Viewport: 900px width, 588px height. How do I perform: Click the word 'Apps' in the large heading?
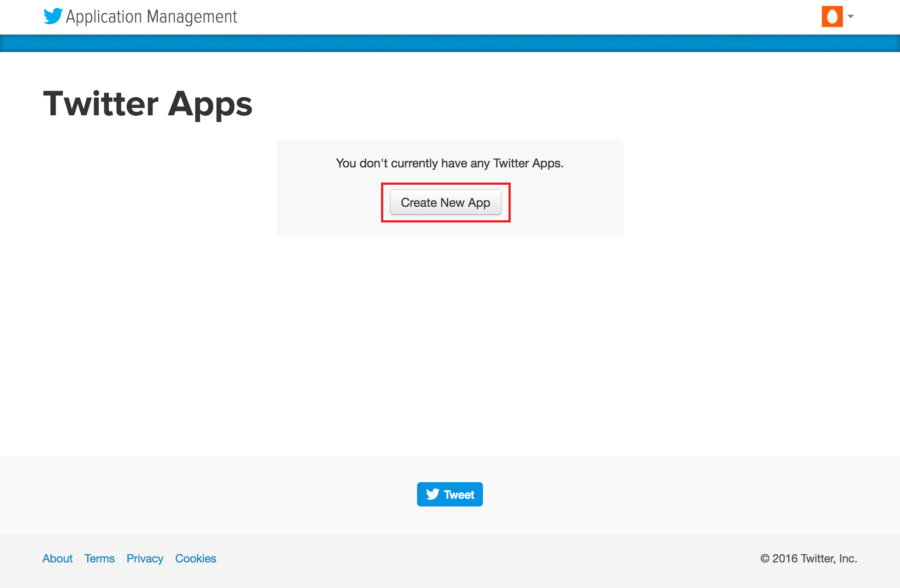pyautogui.click(x=210, y=104)
